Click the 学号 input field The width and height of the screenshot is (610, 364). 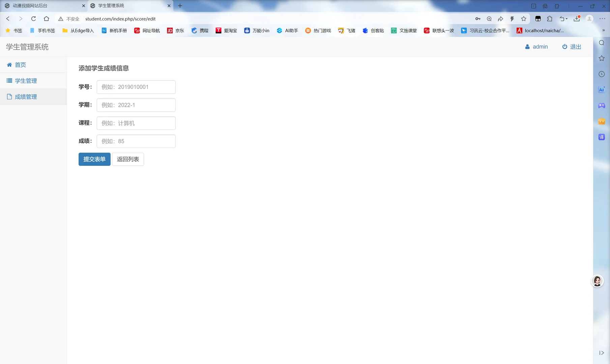(x=136, y=87)
